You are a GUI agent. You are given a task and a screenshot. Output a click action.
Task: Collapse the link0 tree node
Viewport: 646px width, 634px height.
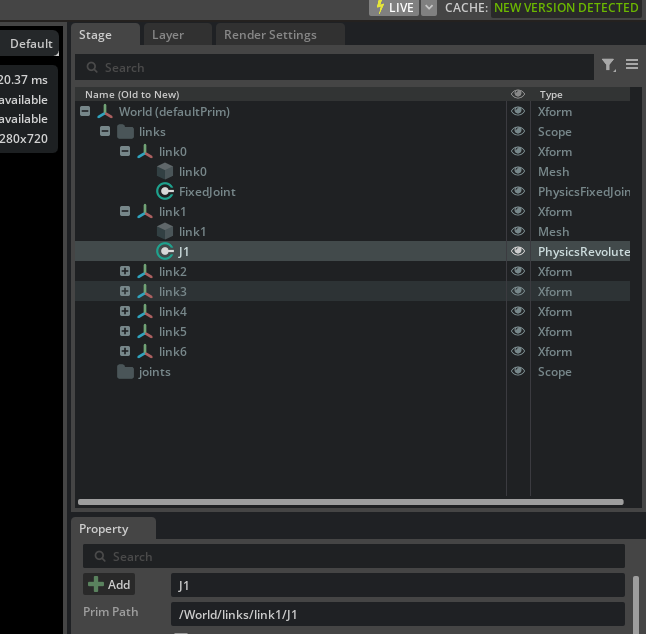coord(125,152)
